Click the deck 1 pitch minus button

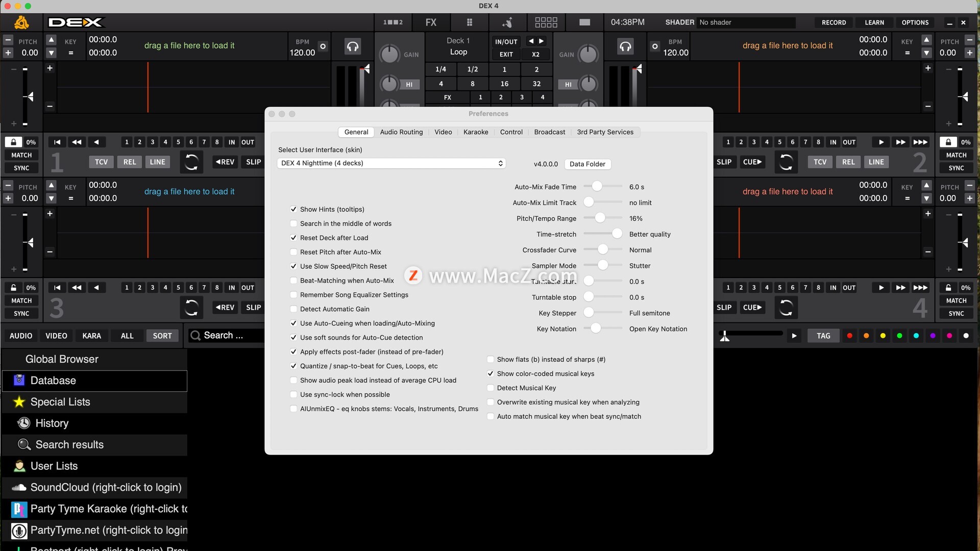(x=8, y=40)
